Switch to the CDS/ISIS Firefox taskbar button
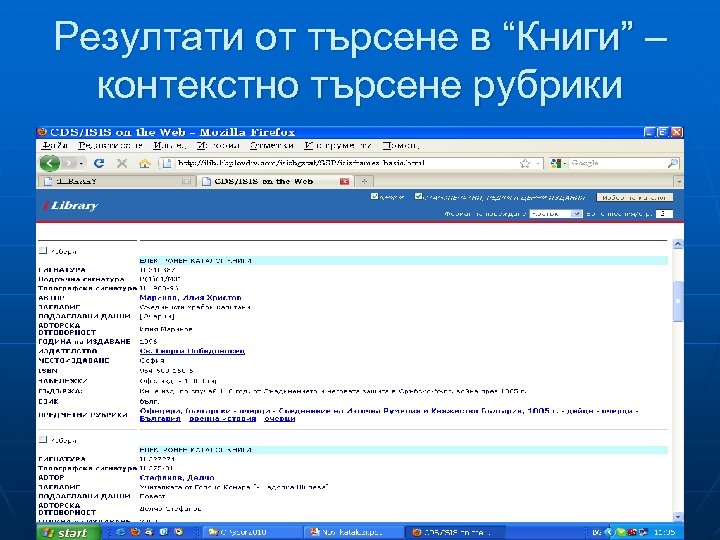This screenshot has height=540, width=720. [x=455, y=532]
